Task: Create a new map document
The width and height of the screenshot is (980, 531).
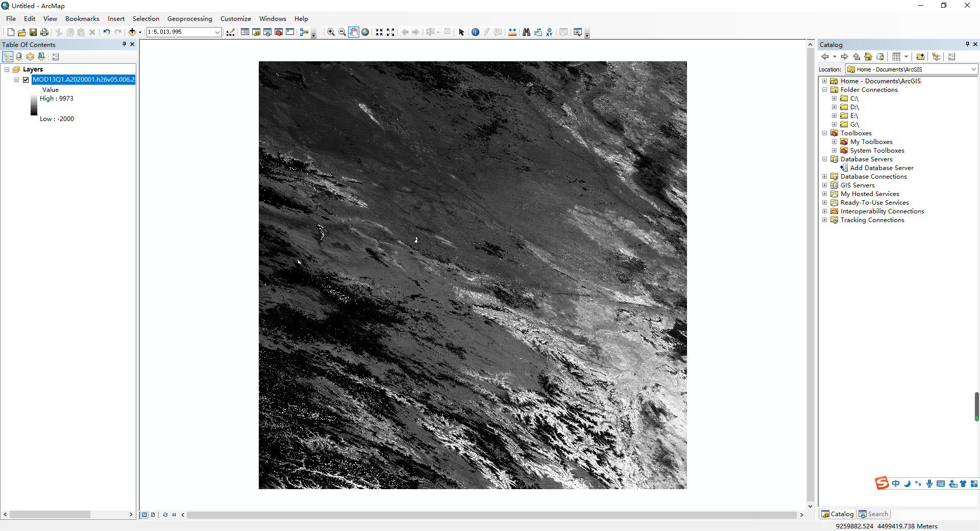Action: [x=11, y=32]
